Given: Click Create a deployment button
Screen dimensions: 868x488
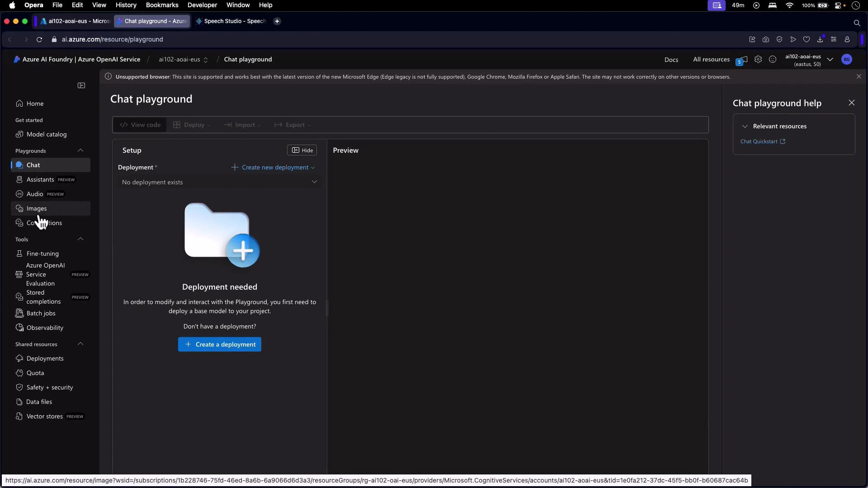Looking at the screenshot, I should (219, 344).
